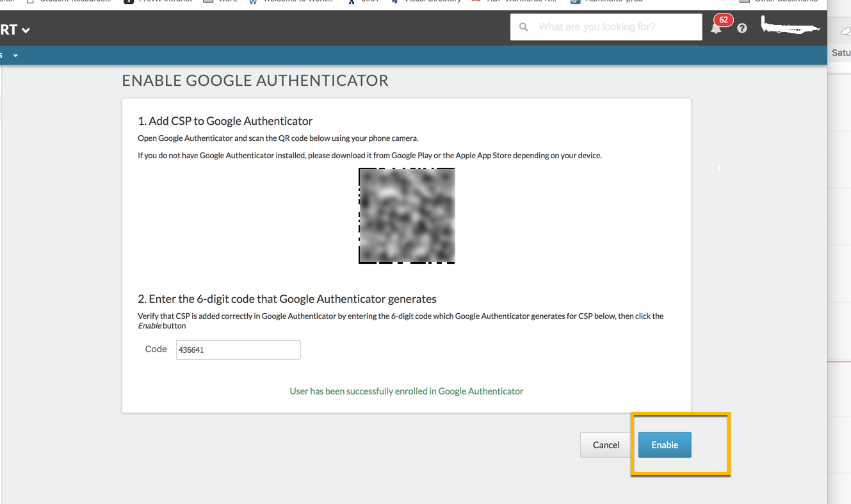Focus the "What are you looking for?" search field
Screen dimensions: 851x504
(x=606, y=27)
